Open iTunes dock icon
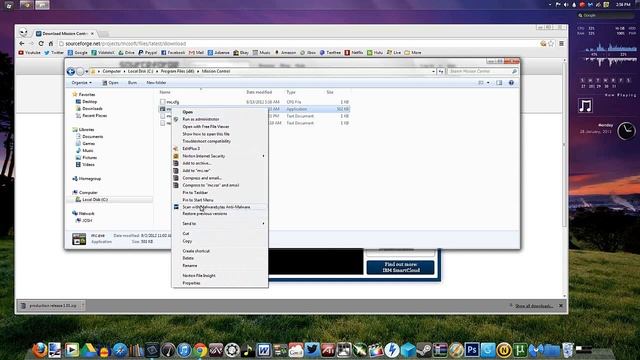The width and height of the screenshot is (640, 360). (184, 350)
